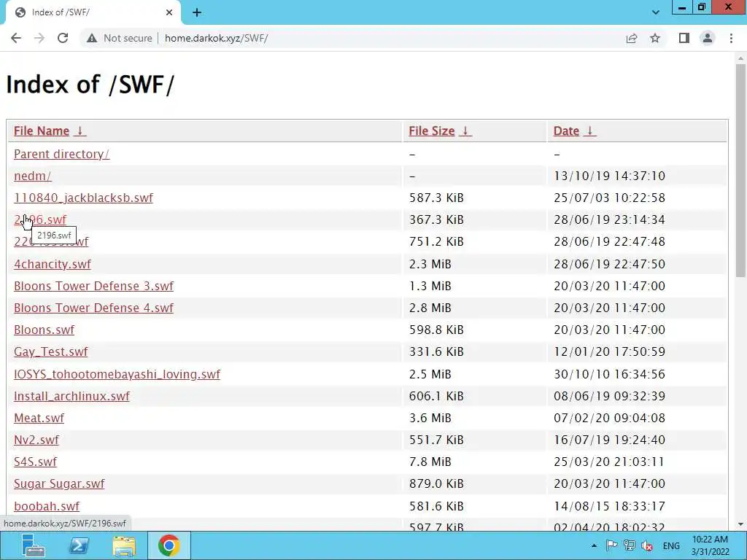Click the scrollbar down arrow

[x=740, y=524]
